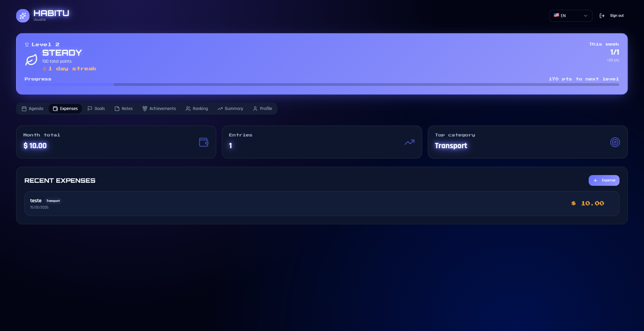The height and width of the screenshot is (331, 644).
Task: Click the leaf icon beside Steady
Action: (32, 60)
